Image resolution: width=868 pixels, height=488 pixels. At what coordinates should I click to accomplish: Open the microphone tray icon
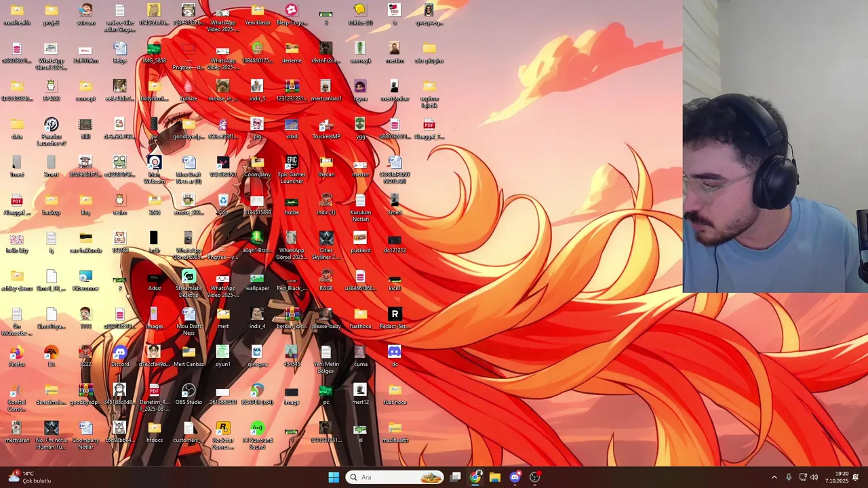pos(789,477)
